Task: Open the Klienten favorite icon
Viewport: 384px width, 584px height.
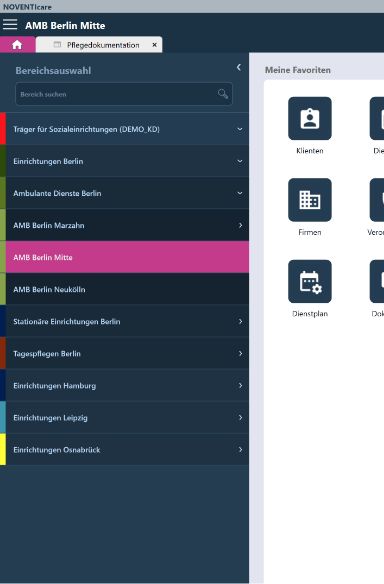Action: (310, 118)
